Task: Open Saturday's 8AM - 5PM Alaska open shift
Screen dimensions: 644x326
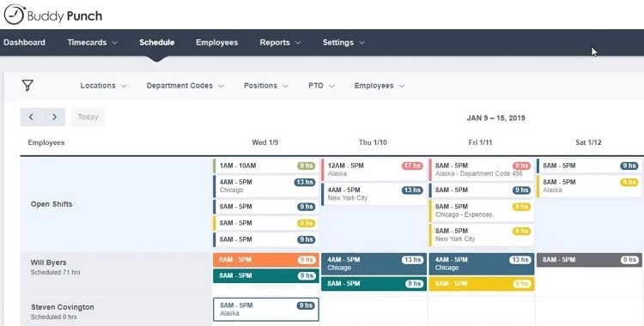Action: tap(589, 186)
